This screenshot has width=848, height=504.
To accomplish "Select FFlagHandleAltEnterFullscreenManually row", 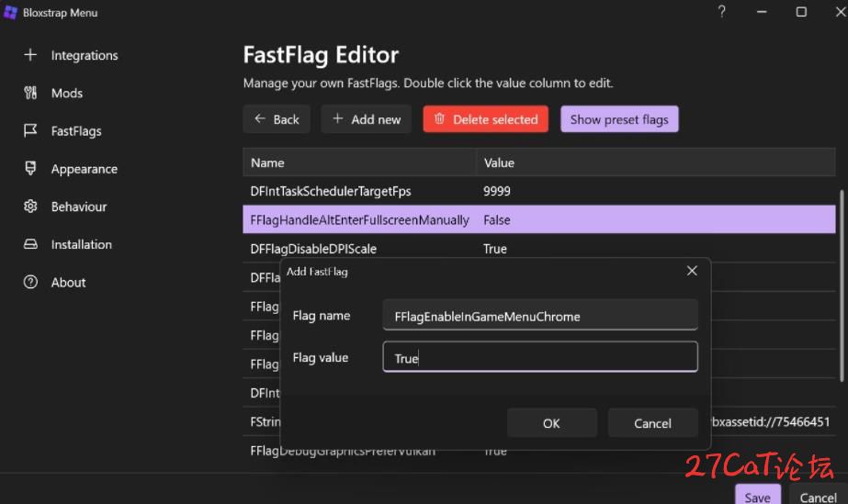I will tap(539, 219).
